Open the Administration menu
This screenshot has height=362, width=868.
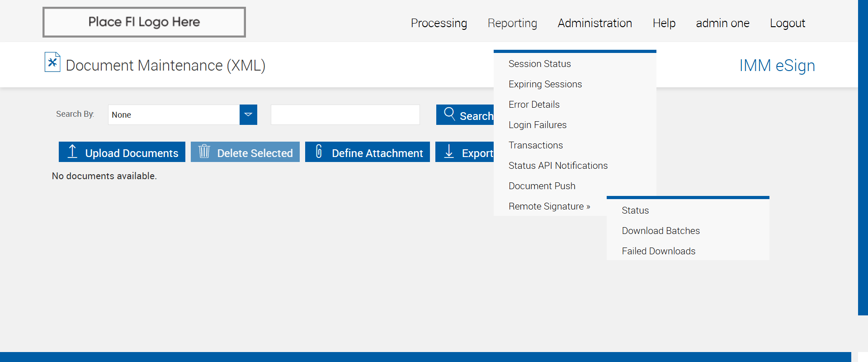(594, 23)
